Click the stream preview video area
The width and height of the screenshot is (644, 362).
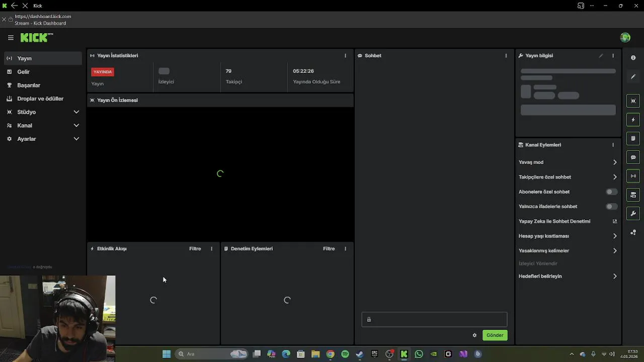coord(220,174)
